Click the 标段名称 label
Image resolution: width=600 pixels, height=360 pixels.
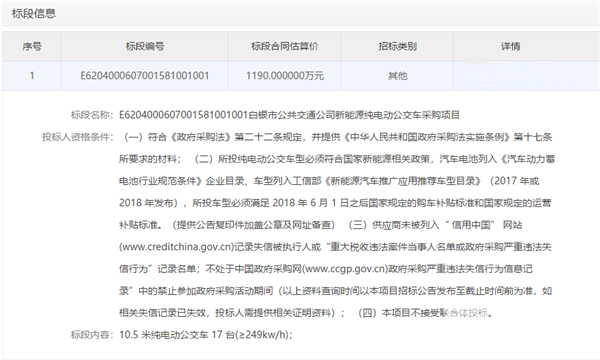coord(92,115)
